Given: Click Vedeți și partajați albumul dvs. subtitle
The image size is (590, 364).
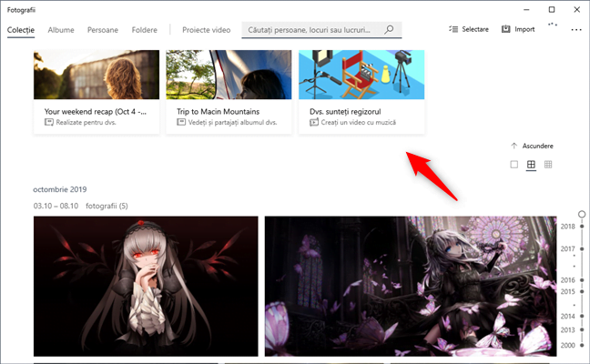Looking at the screenshot, I should coord(232,122).
